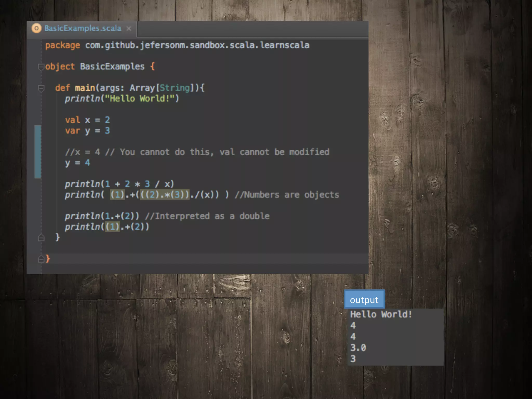Click the package keyword

[x=63, y=45]
